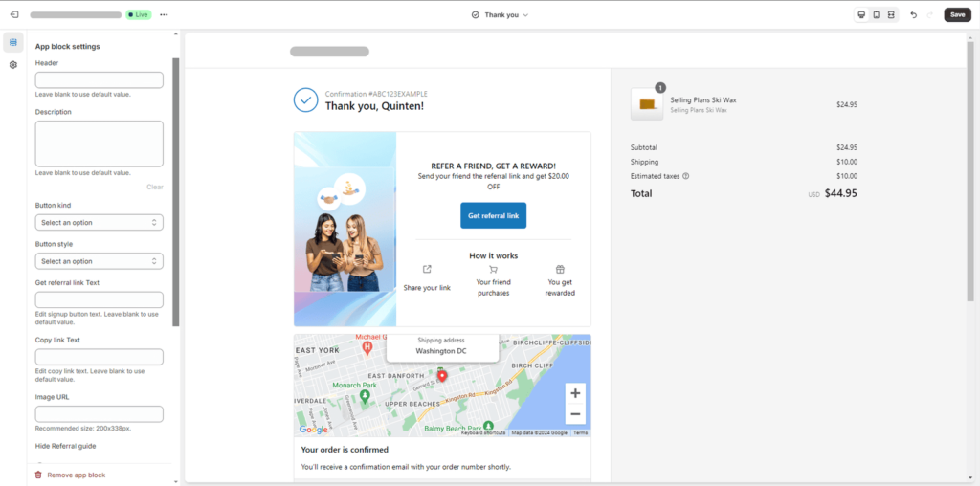
Task: Expand the Button style dropdown
Action: (x=99, y=261)
